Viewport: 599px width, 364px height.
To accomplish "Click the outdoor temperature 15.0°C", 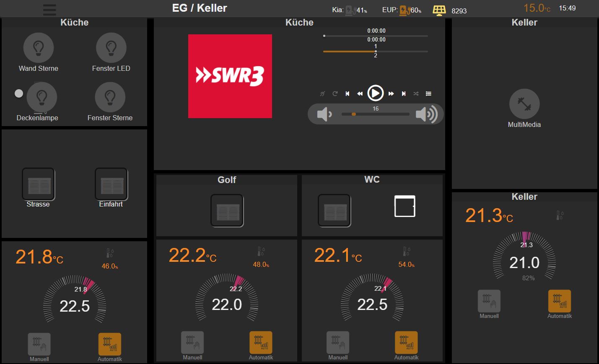I will point(537,8).
